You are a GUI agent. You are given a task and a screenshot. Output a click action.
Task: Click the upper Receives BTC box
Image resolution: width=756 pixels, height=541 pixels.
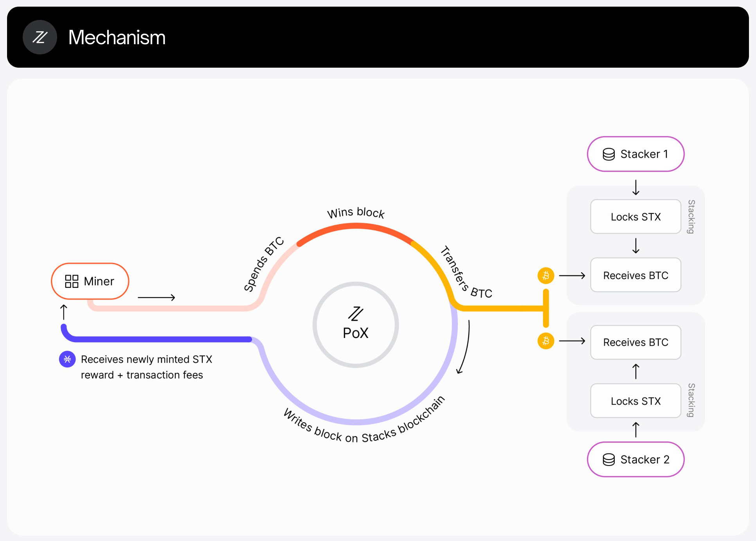pos(635,275)
